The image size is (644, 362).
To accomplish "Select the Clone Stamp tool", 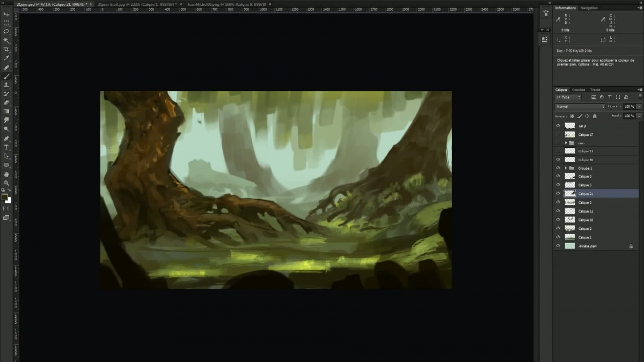I will click(x=6, y=85).
